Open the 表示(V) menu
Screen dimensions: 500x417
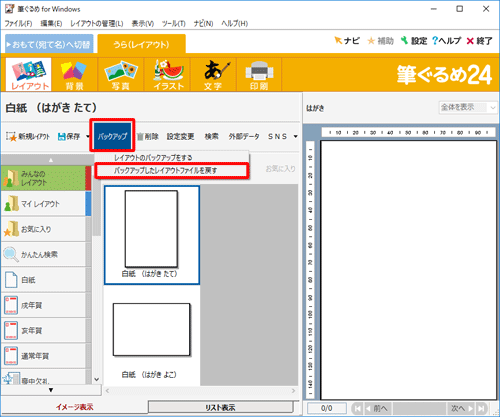(x=143, y=24)
